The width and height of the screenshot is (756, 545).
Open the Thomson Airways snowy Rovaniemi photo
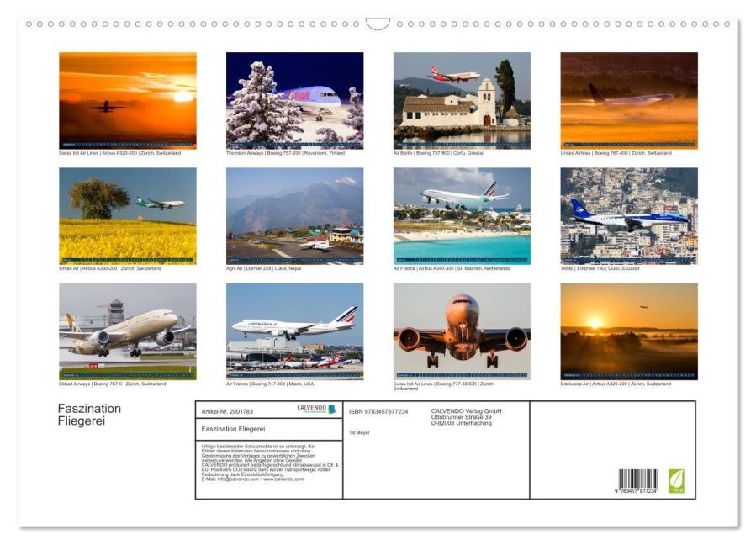pos(294,100)
